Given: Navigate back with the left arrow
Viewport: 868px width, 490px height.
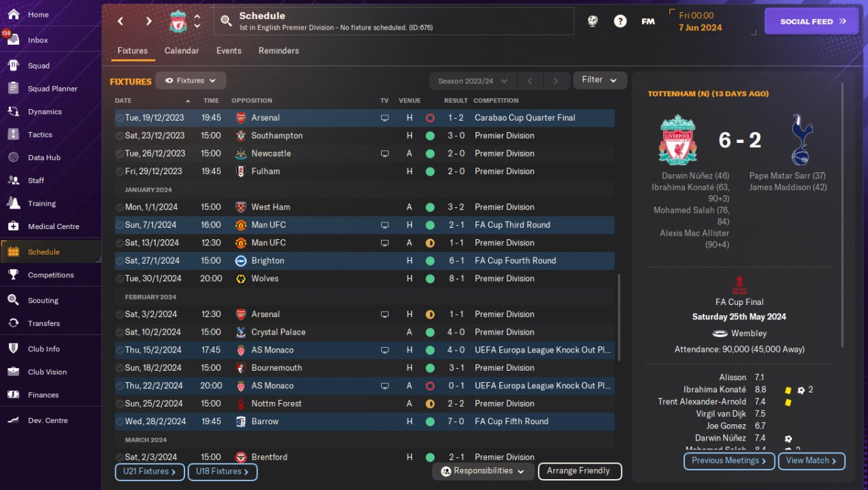Looking at the screenshot, I should [121, 21].
